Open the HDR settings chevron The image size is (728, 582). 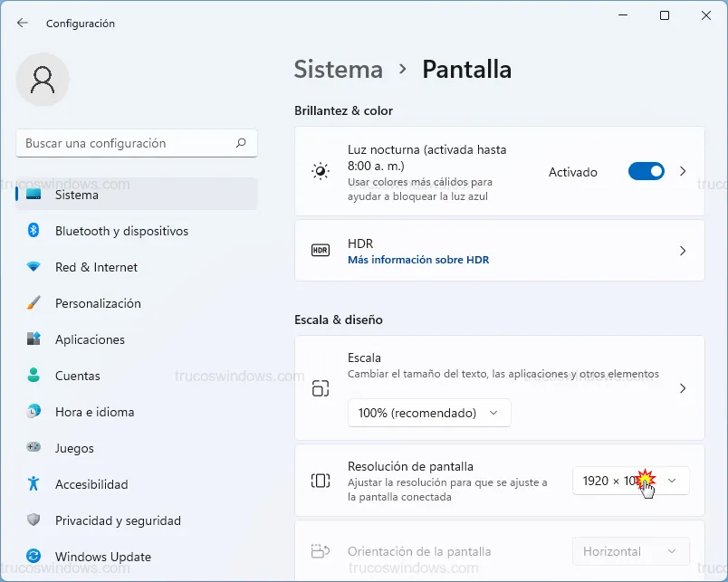[x=683, y=251]
